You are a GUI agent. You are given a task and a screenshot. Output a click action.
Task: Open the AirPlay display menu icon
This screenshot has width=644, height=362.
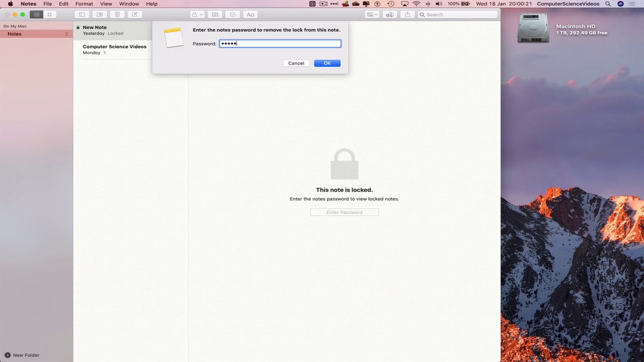coord(404,4)
